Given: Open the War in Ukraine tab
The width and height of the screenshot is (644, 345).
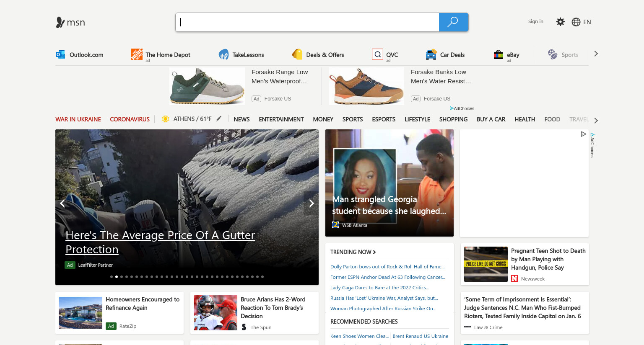Looking at the screenshot, I should [x=78, y=119].
